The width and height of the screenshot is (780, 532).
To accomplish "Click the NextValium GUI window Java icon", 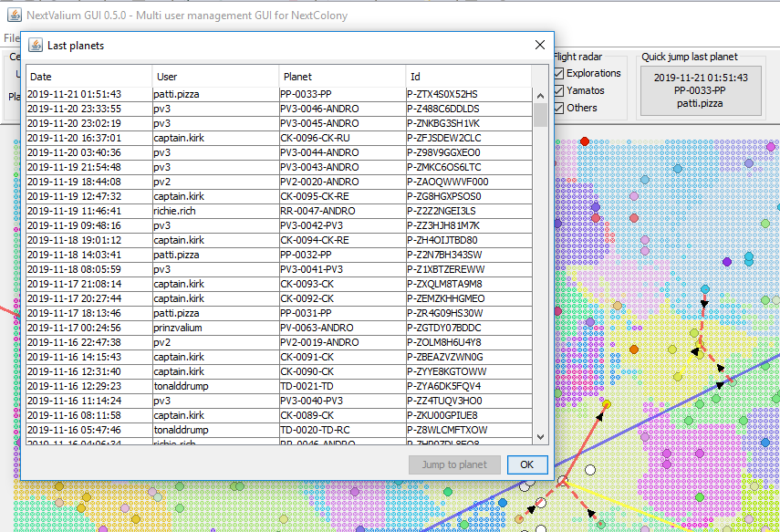I will [x=15, y=15].
